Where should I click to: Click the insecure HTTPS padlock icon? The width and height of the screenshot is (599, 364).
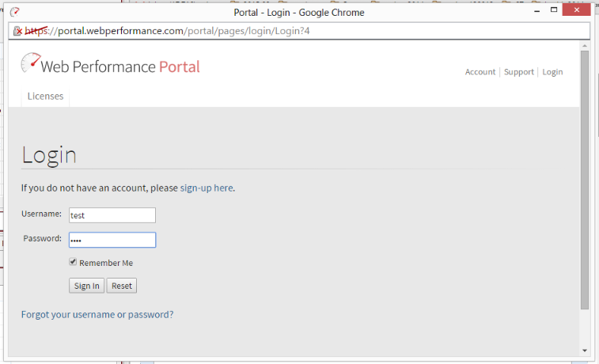tap(17, 31)
